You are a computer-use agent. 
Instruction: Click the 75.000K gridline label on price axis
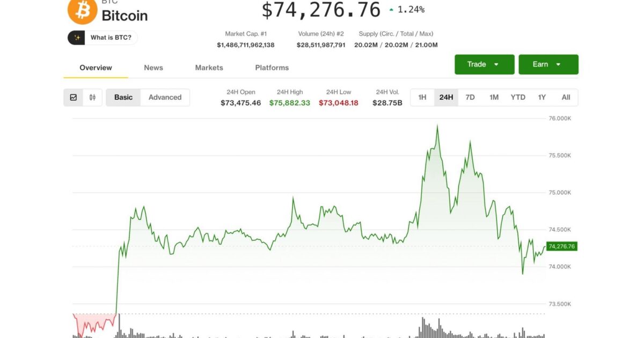pos(559,192)
